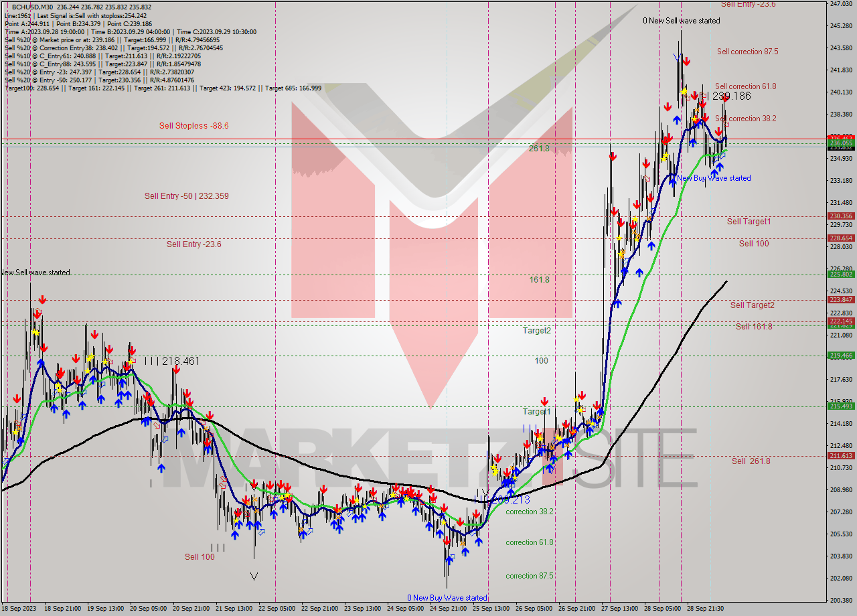
Task: Click the green 236.055 price tag
Action: pyautogui.click(x=841, y=143)
